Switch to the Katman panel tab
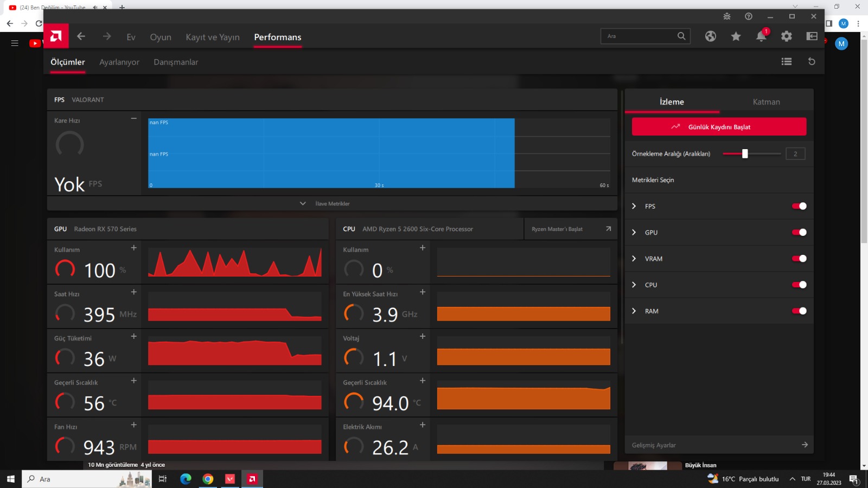The height and width of the screenshot is (488, 868). pos(766,101)
